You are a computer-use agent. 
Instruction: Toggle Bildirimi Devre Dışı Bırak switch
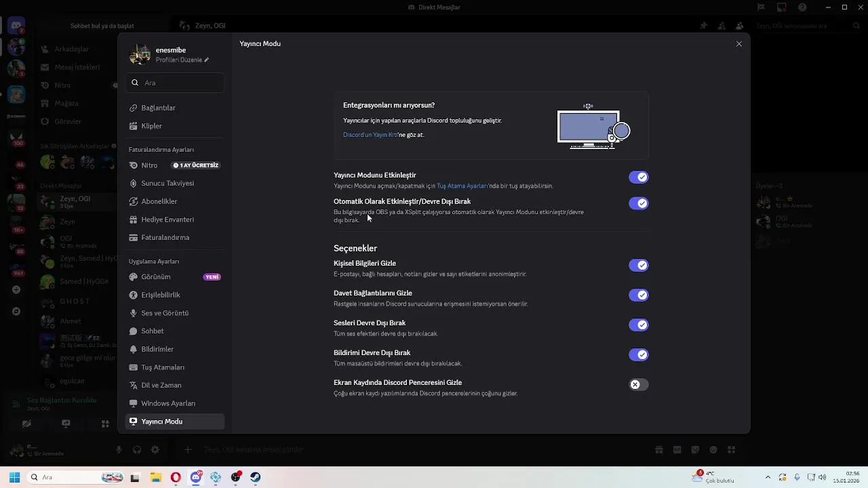click(x=639, y=354)
